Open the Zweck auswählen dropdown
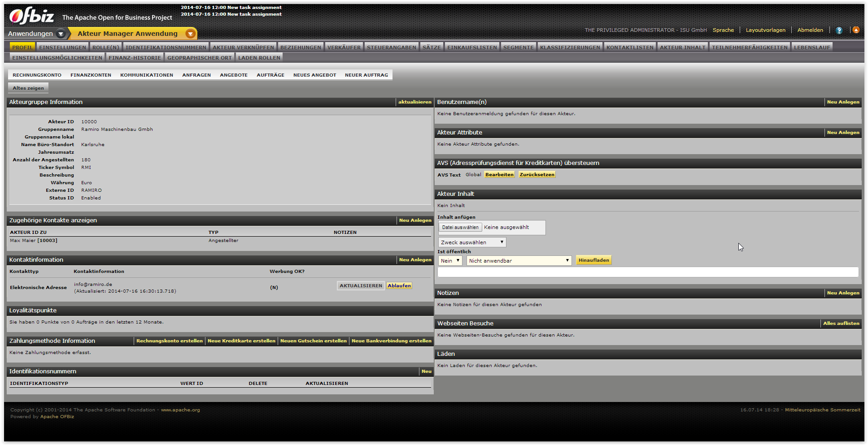 coord(472,242)
